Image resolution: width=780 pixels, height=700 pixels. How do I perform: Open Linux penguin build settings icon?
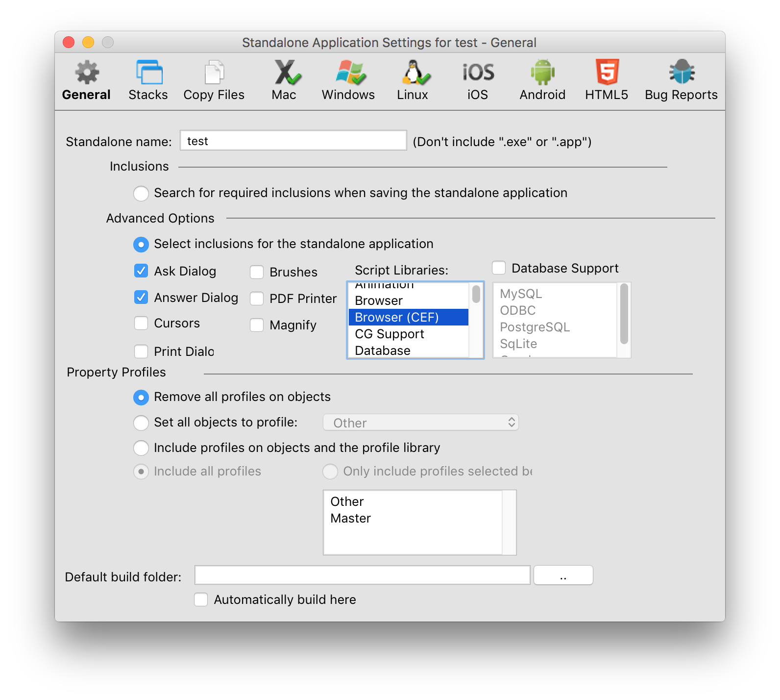(415, 73)
